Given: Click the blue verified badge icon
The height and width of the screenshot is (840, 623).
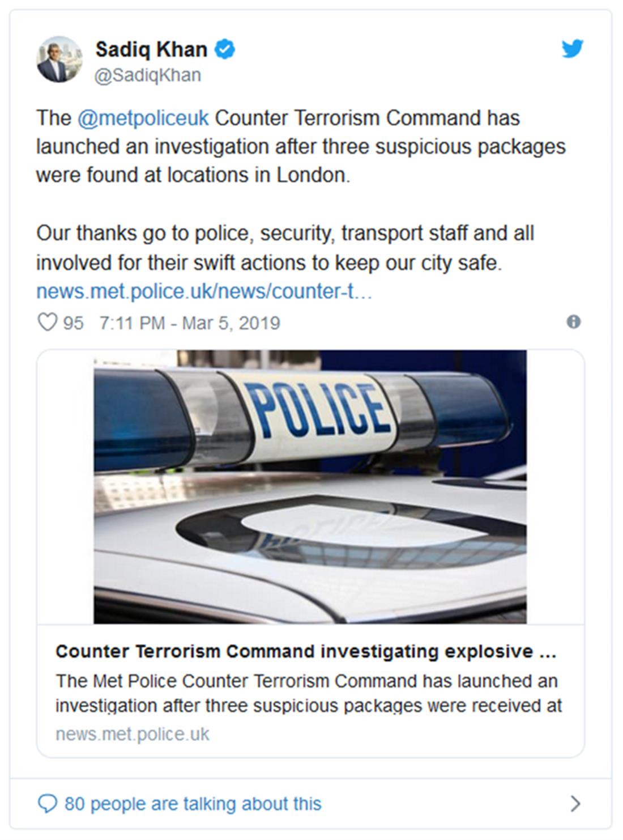Looking at the screenshot, I should [225, 50].
